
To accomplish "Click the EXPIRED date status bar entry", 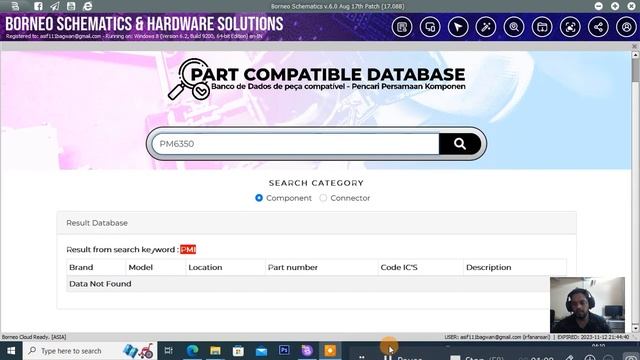I will pos(593,337).
